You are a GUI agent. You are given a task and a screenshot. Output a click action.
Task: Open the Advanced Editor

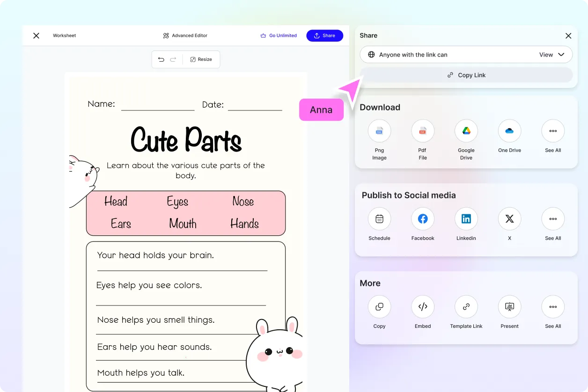[185, 36]
